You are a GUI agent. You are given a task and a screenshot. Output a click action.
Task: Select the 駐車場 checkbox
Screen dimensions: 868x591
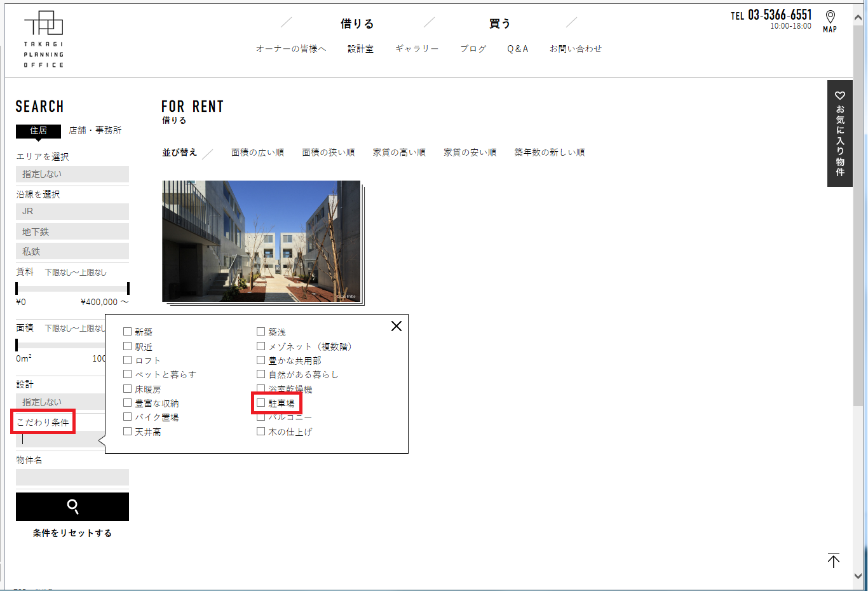tap(261, 403)
